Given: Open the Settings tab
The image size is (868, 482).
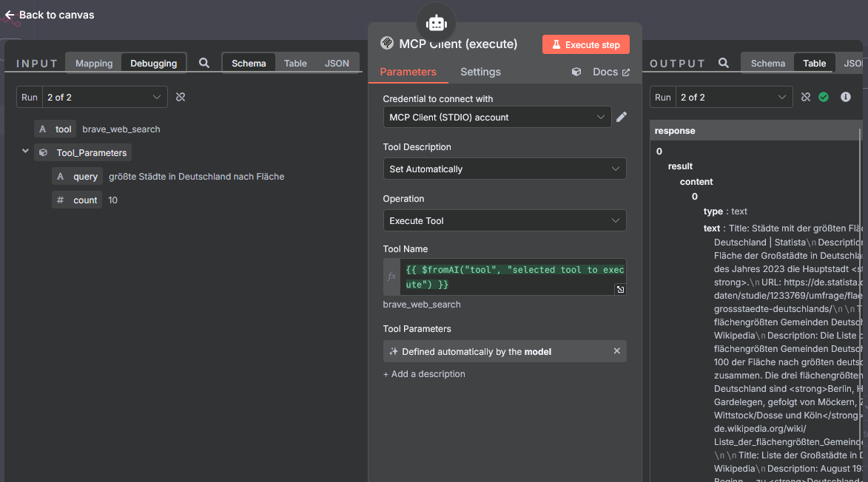Looking at the screenshot, I should click(x=480, y=72).
